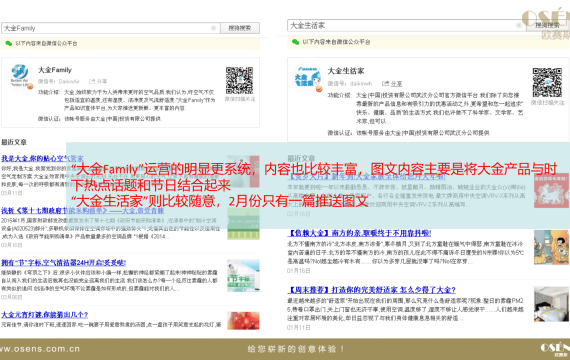Screen dimensions: 570x360
Task: Click the date 03月06日 under left article
Action: pos(12,297)
